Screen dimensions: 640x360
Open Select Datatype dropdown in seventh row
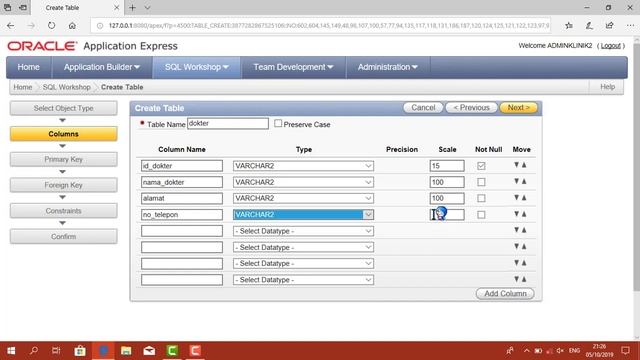(x=303, y=264)
